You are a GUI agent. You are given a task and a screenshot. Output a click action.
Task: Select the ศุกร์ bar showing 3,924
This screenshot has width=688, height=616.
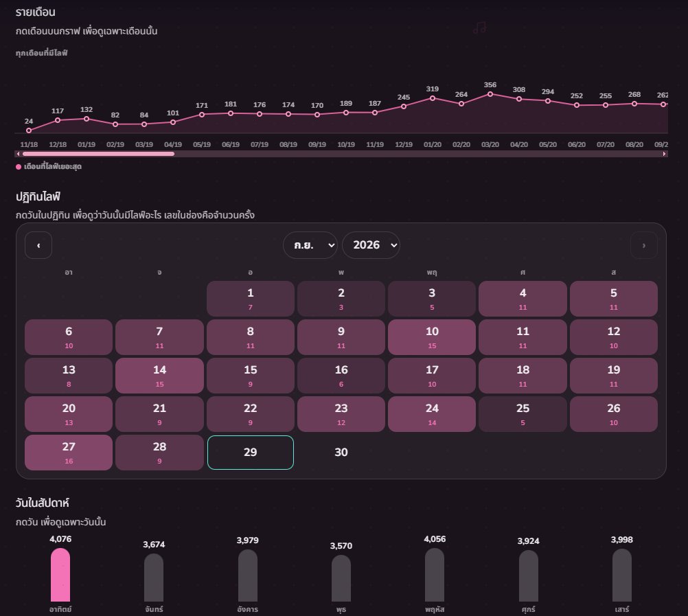tap(529, 575)
